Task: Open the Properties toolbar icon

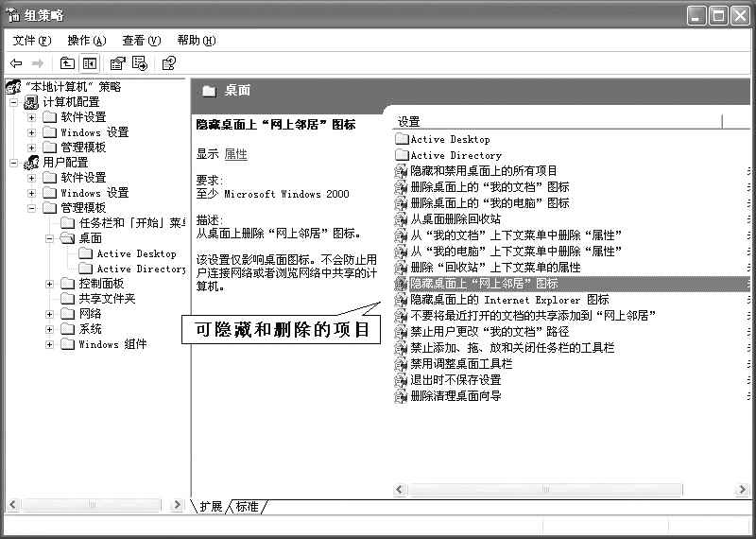Action: coord(117,63)
